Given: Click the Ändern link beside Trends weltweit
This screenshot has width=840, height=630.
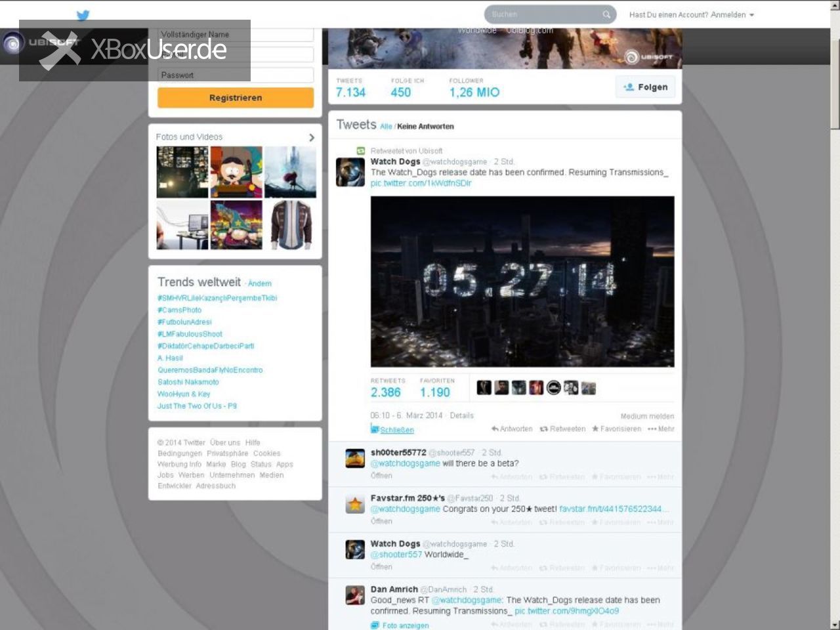Looking at the screenshot, I should pos(260,283).
